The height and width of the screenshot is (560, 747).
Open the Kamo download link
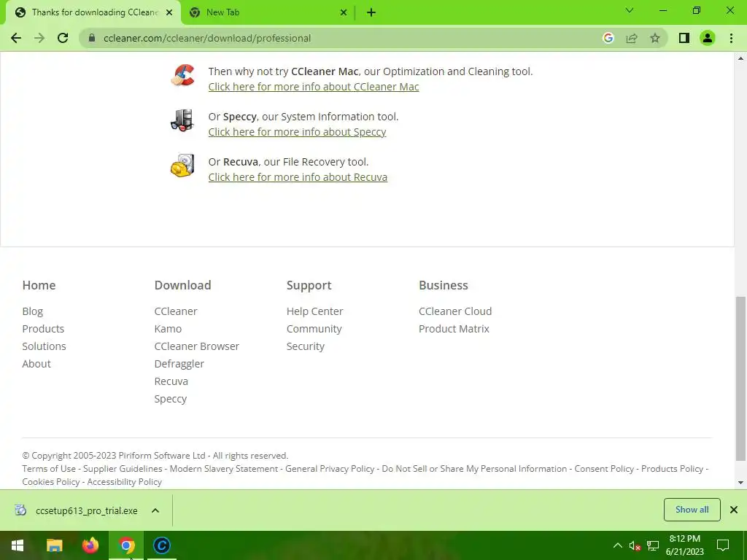(x=168, y=329)
